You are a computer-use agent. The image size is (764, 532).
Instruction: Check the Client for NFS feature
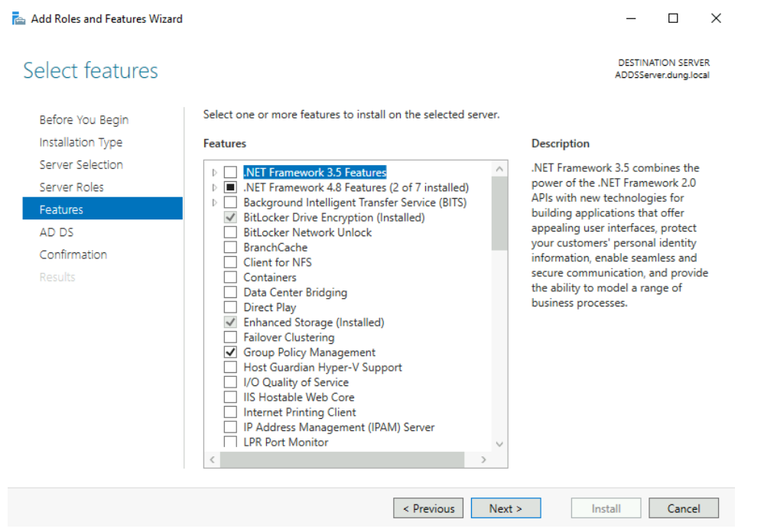pyautogui.click(x=230, y=262)
